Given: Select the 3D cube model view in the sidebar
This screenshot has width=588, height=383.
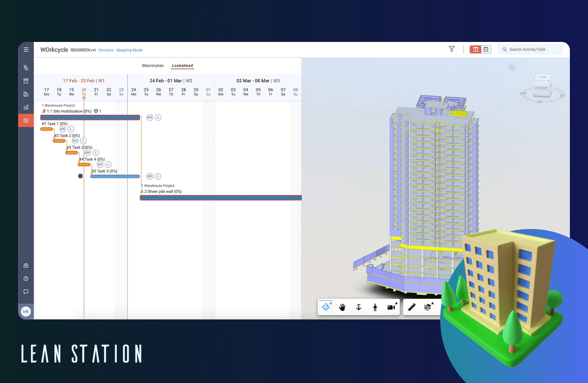Looking at the screenshot, I should point(26,121).
